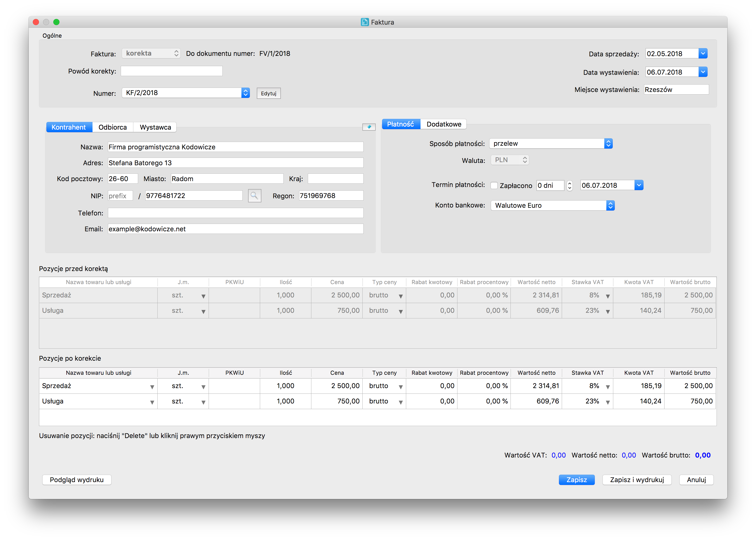Click the Miasto field with Radom
Image resolution: width=756 pixels, height=540 pixels.
click(x=227, y=179)
